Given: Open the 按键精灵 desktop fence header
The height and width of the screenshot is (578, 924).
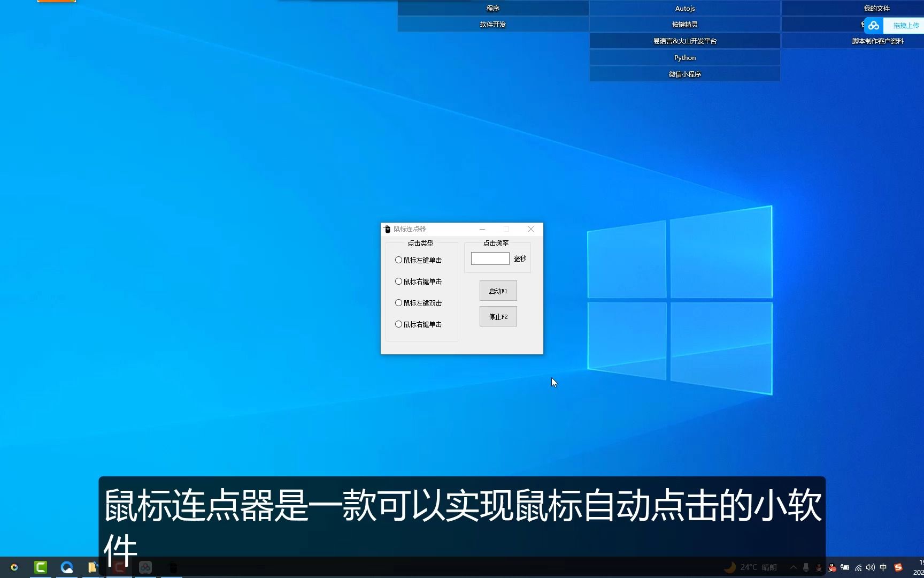Looking at the screenshot, I should (x=685, y=24).
